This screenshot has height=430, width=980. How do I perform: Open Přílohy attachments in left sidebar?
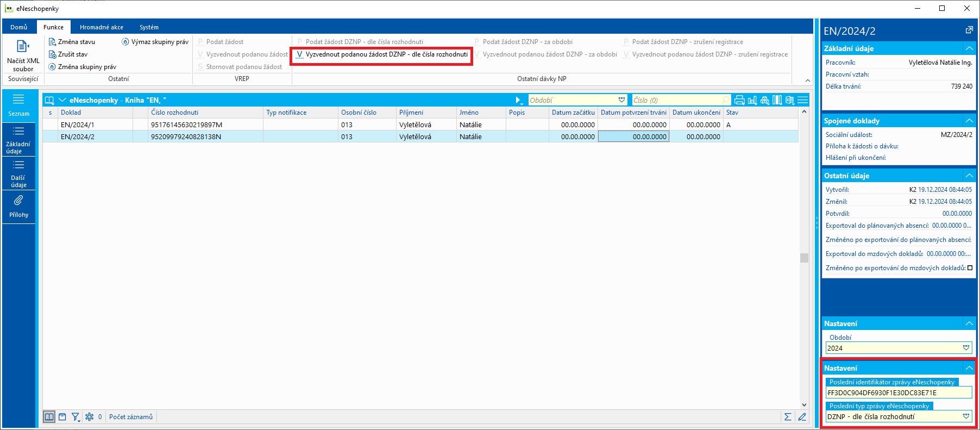tap(18, 206)
